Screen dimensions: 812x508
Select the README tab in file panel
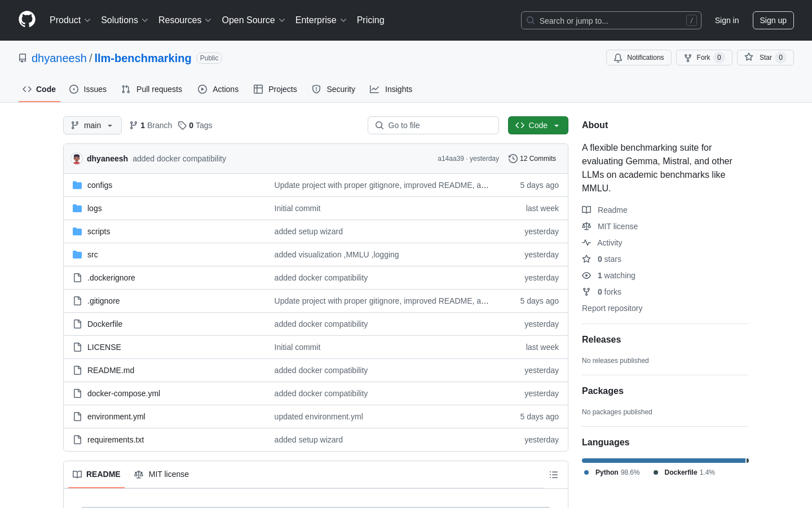(96, 474)
